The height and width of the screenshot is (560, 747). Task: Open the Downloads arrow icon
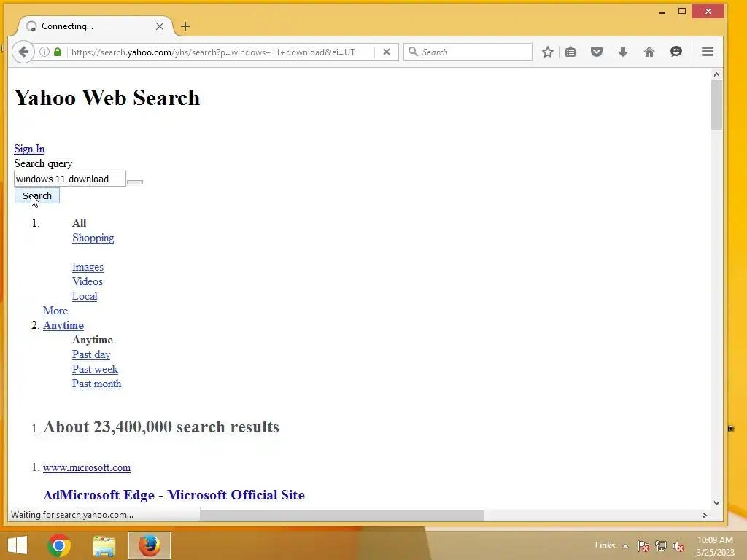(x=623, y=52)
